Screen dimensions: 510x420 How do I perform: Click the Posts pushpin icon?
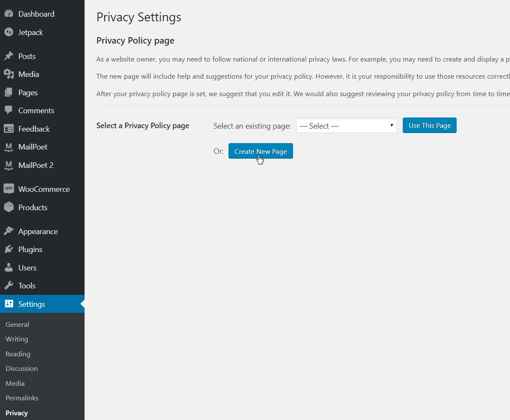point(9,56)
